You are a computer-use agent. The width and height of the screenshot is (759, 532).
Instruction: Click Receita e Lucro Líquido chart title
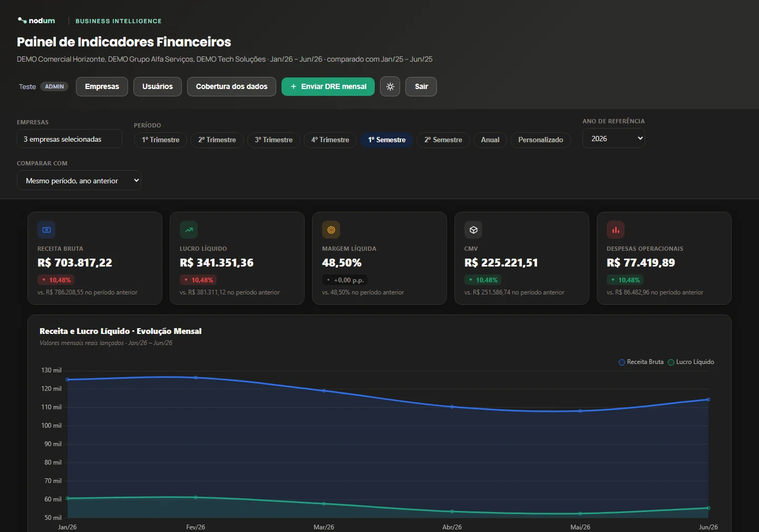pos(121,331)
